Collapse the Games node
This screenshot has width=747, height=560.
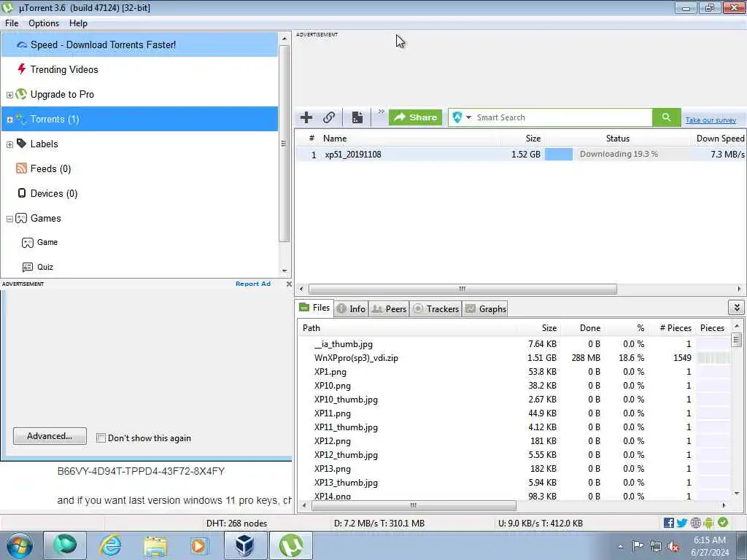point(9,219)
